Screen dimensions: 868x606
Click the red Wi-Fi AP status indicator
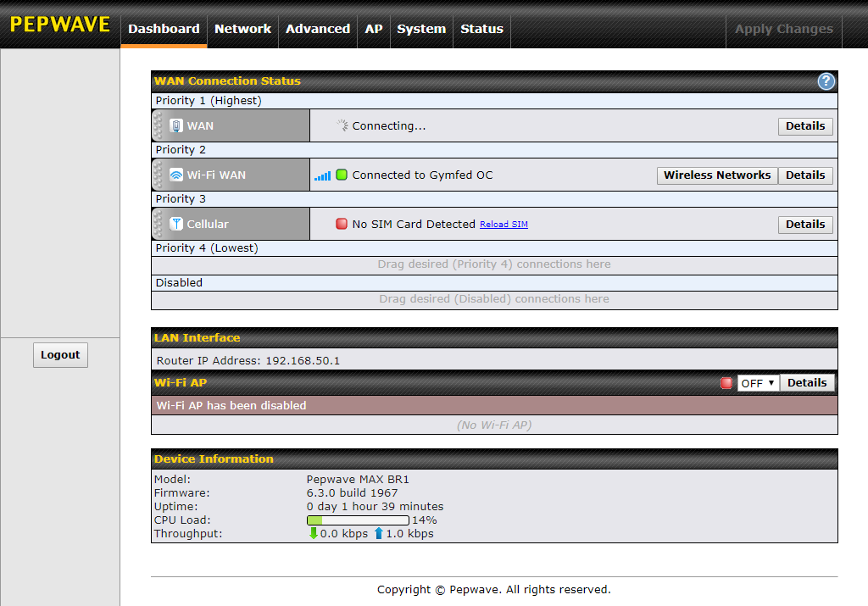[x=726, y=382]
